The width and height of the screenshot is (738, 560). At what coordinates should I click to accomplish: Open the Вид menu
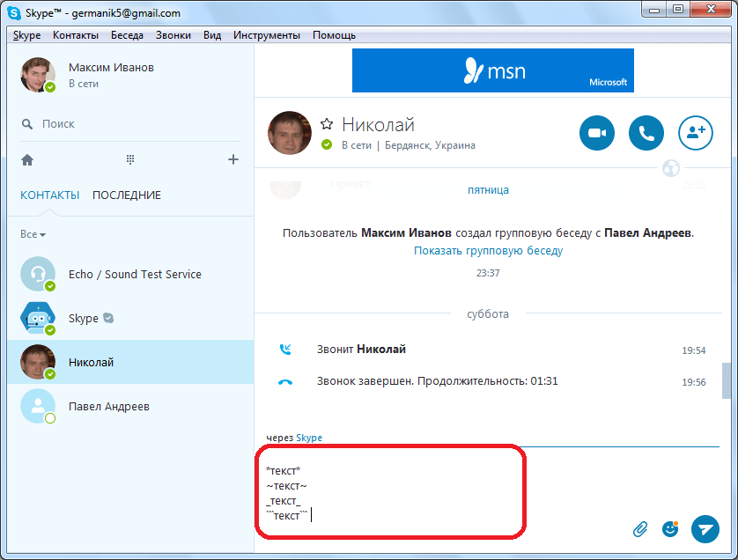212,35
